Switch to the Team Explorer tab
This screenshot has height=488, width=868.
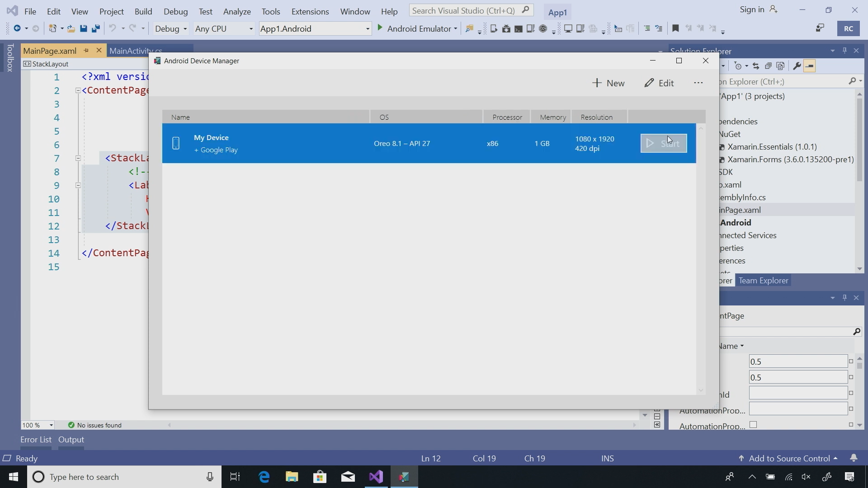(763, 281)
